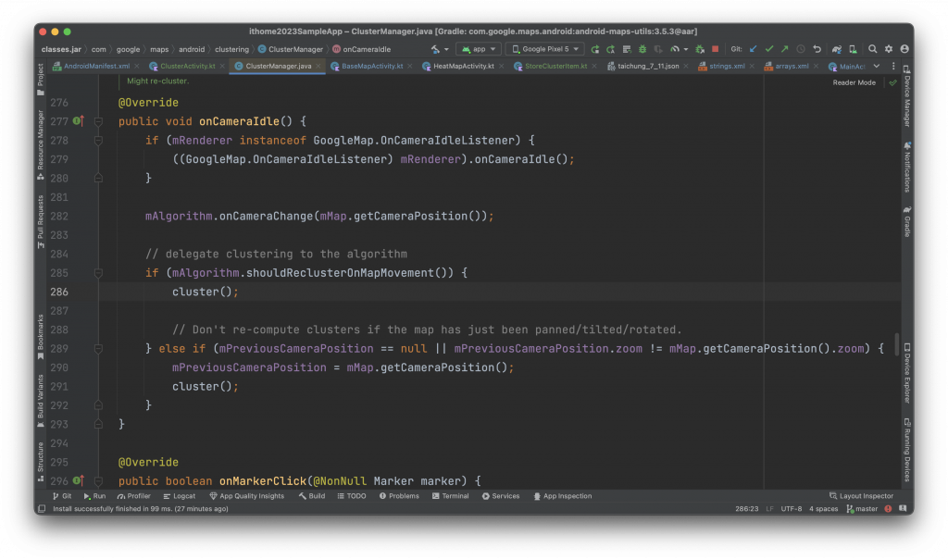Open the Project tool window
Image resolution: width=948 pixels, height=560 pixels.
pos(41,80)
